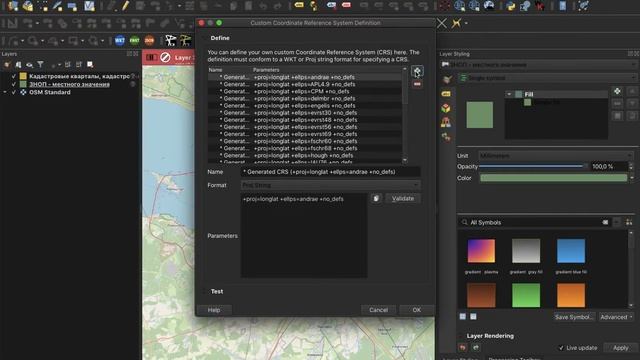Click the yellow X snapping icon
The image size is (640, 360).
coord(456,23)
